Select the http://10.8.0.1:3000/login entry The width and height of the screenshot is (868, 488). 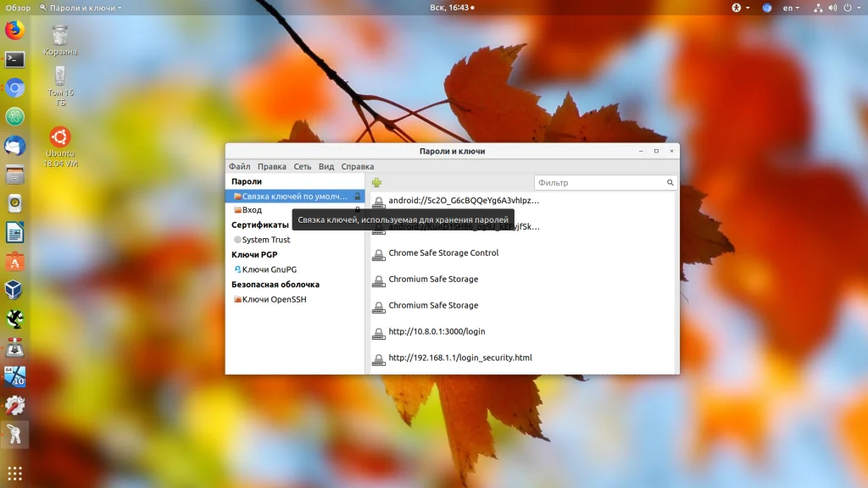pyautogui.click(x=437, y=332)
